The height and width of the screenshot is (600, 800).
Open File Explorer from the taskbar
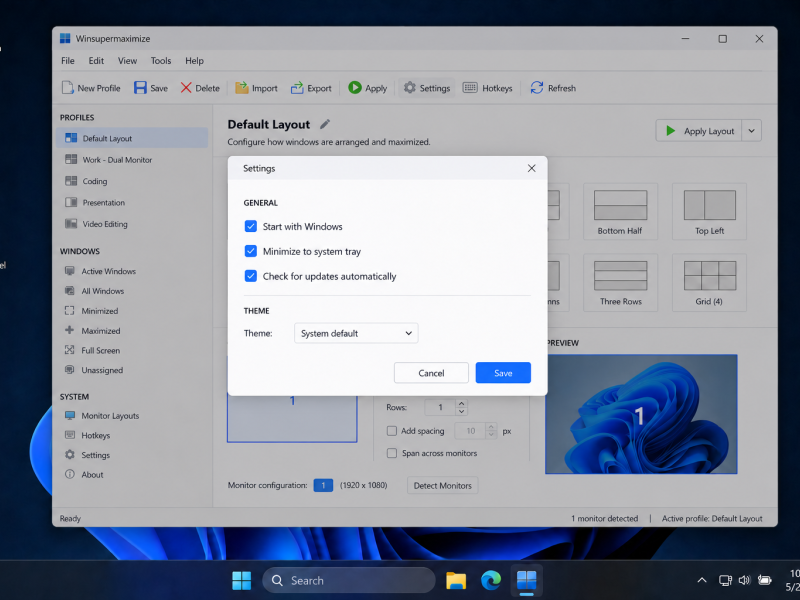(456, 581)
